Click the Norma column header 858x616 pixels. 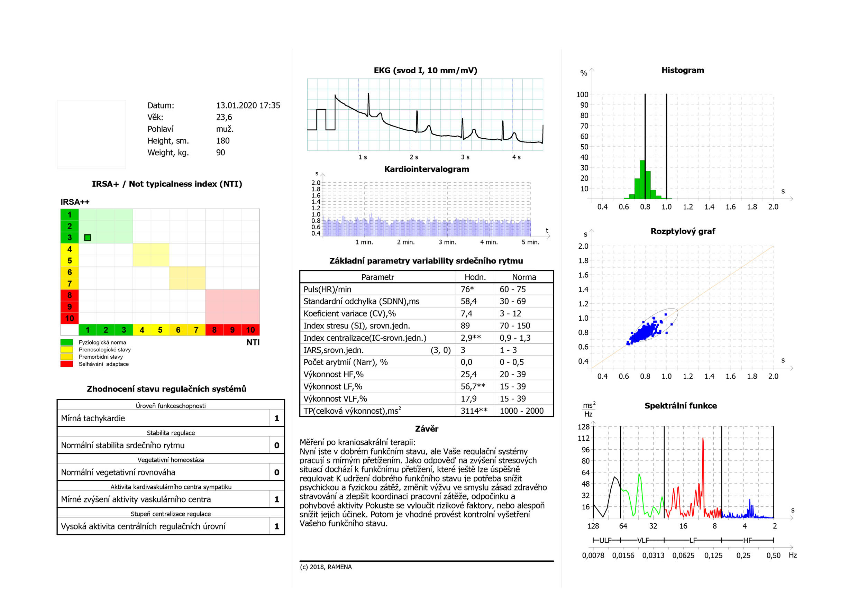524,277
